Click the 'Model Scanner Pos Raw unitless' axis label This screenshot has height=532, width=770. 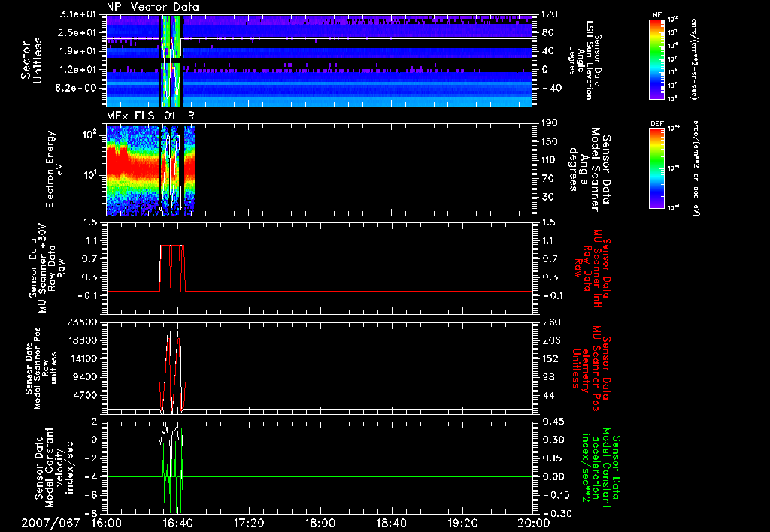pyautogui.click(x=41, y=368)
